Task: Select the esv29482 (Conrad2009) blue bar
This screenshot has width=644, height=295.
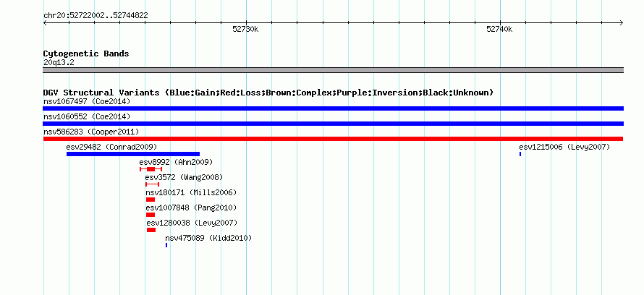Action: (x=133, y=154)
